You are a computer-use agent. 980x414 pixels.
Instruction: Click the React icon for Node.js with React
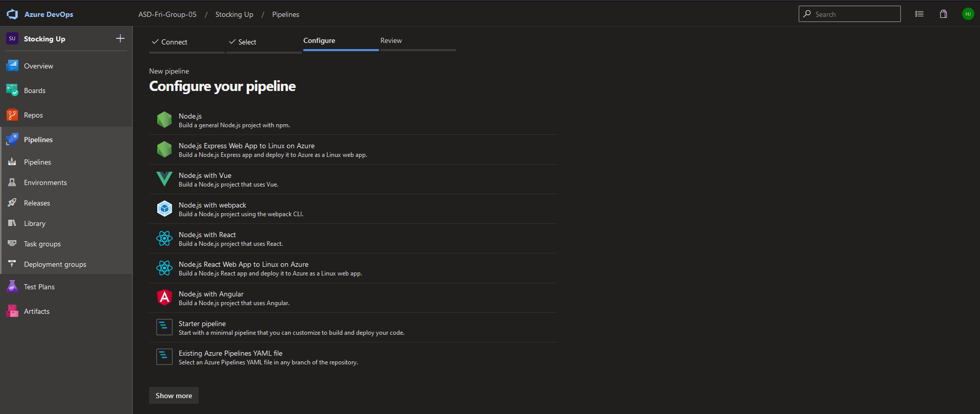click(164, 238)
